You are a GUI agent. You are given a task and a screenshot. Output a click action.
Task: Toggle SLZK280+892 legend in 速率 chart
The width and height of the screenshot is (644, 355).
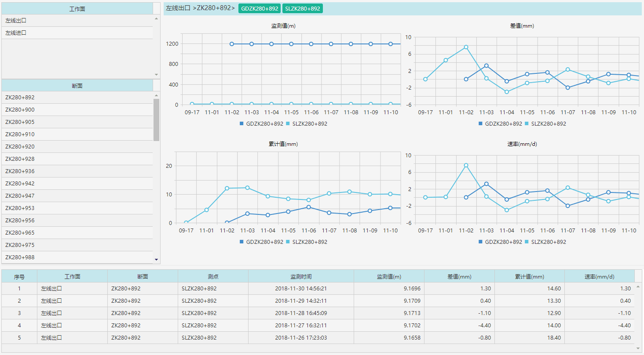point(545,242)
